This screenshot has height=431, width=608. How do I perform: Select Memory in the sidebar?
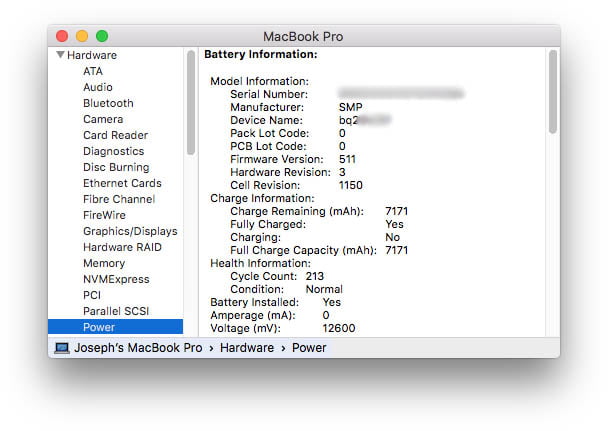pyautogui.click(x=104, y=263)
